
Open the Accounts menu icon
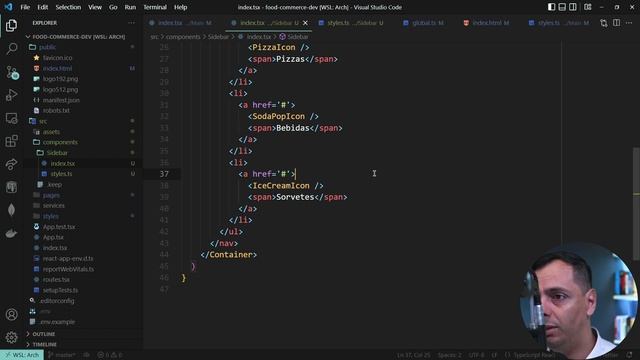coord(11,315)
